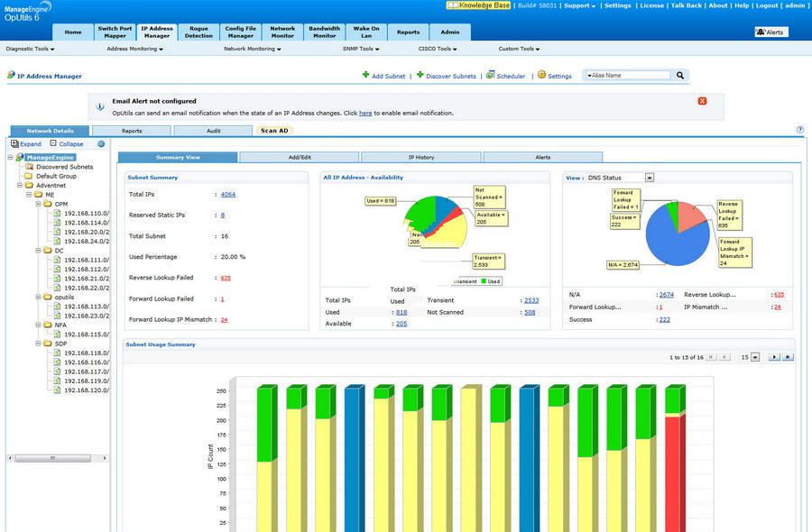This screenshot has width=812, height=532.
Task: Open Network Monitoring dropdown menu
Action: point(253,49)
